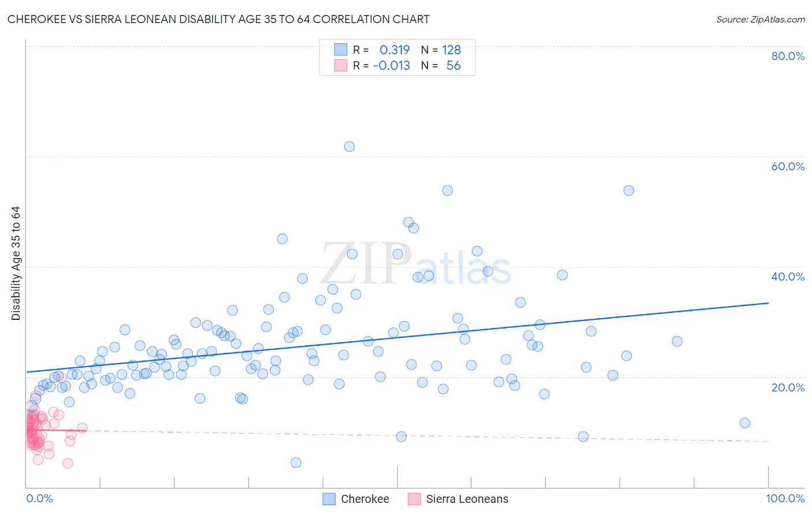Click the N = 128 value in the legend
Viewport: 812px width, 515px height.
(441, 50)
